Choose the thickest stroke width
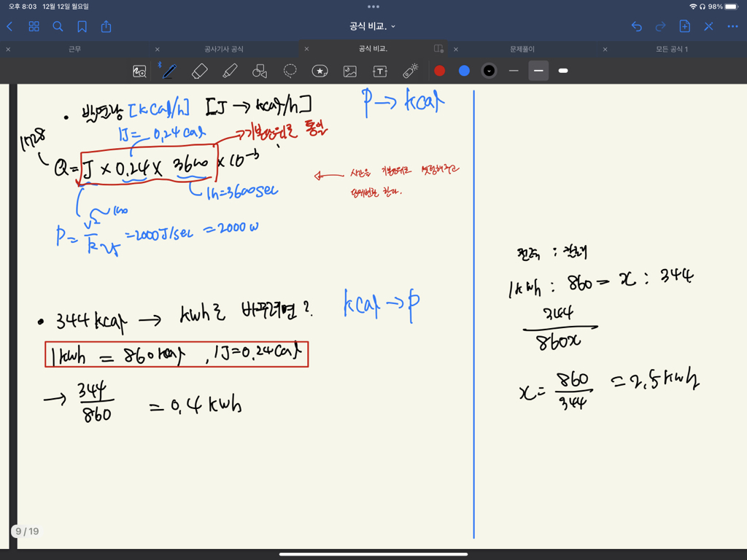 coord(563,71)
